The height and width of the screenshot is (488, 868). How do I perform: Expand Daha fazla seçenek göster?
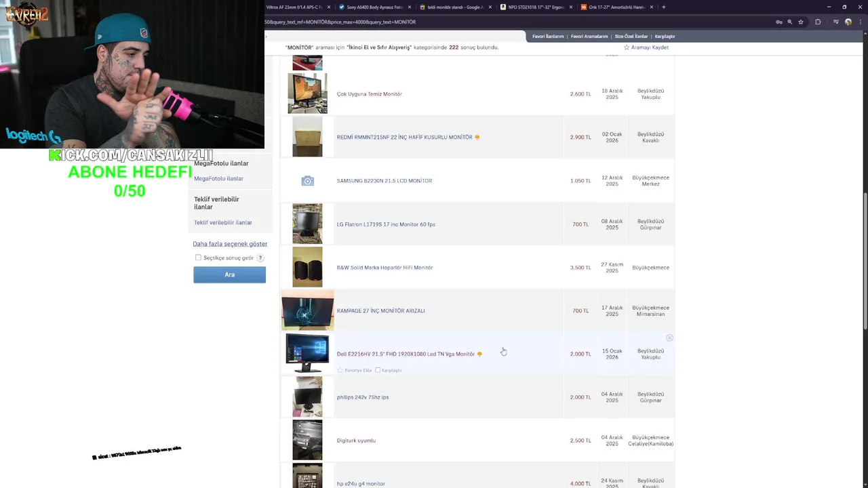point(230,244)
